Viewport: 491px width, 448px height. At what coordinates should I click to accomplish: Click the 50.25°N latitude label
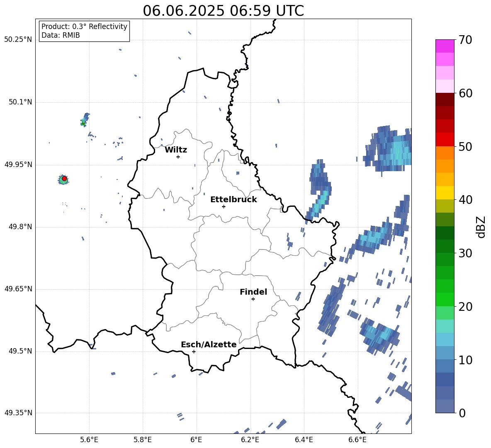pyautogui.click(x=18, y=40)
